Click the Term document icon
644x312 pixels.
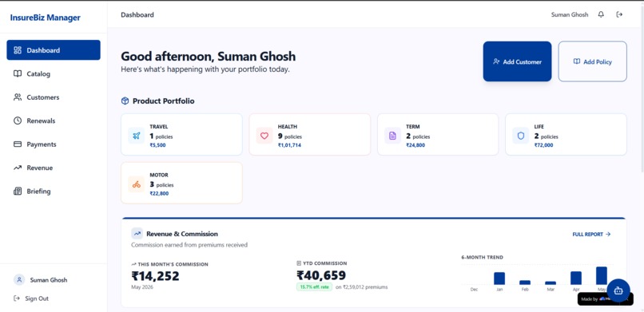coord(392,136)
